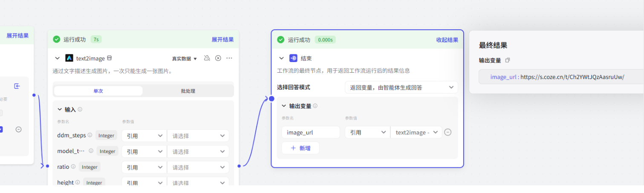Screen dimensions: 644x193
Task: Click the info icon next to 输入
Action: [80, 109]
